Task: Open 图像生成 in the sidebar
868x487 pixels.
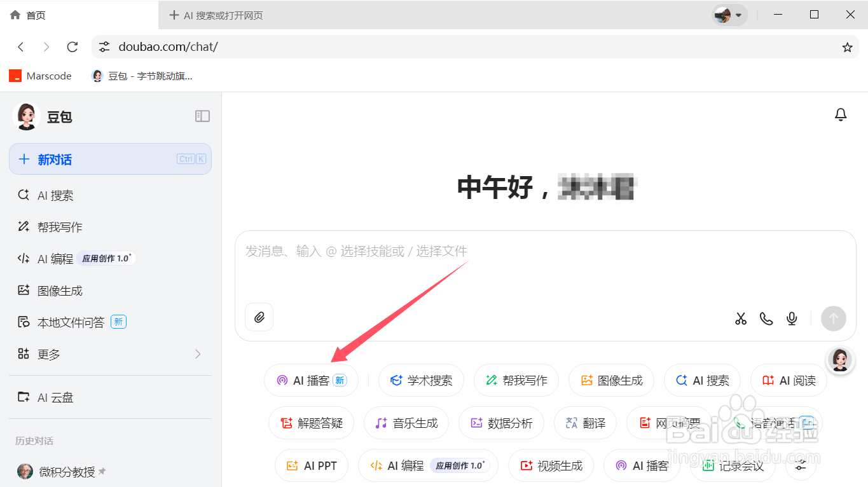Action: tap(110, 291)
